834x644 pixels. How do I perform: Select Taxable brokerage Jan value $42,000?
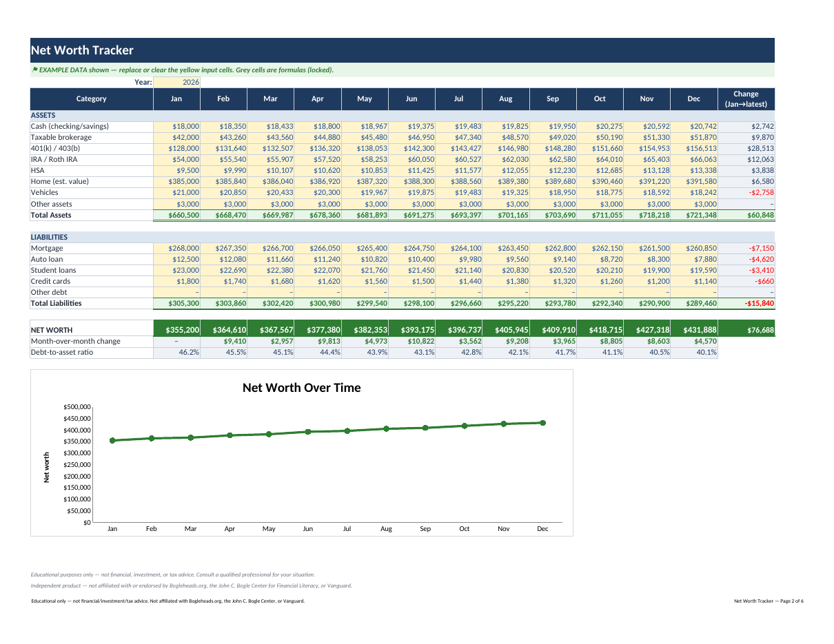(176, 137)
